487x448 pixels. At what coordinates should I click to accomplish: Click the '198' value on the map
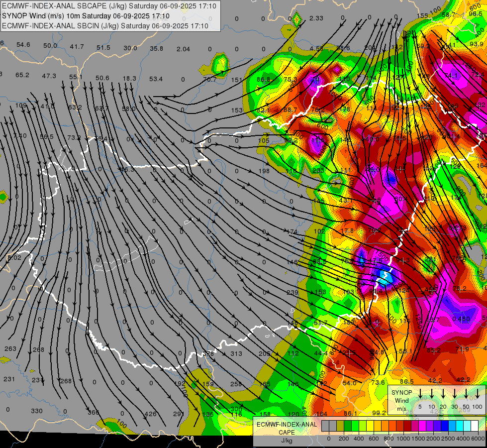264,171
